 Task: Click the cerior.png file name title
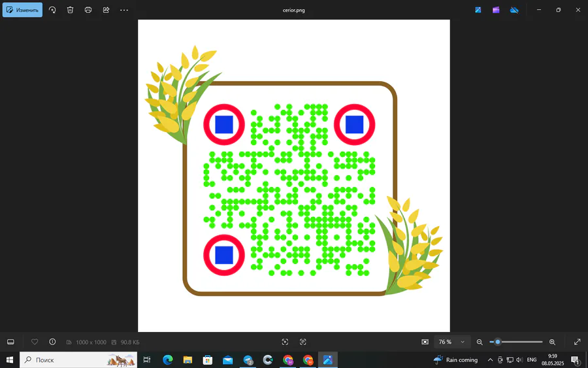click(x=293, y=10)
